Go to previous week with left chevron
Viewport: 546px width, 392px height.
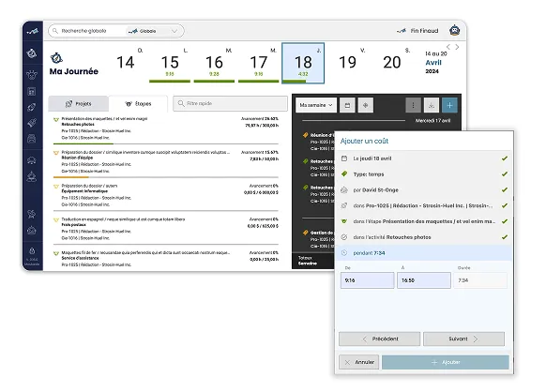point(448,47)
